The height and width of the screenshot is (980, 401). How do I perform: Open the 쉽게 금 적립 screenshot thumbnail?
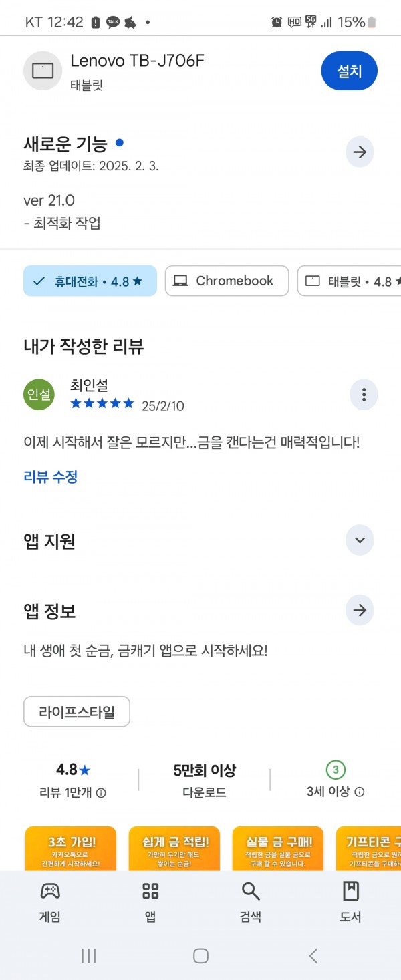(x=174, y=848)
